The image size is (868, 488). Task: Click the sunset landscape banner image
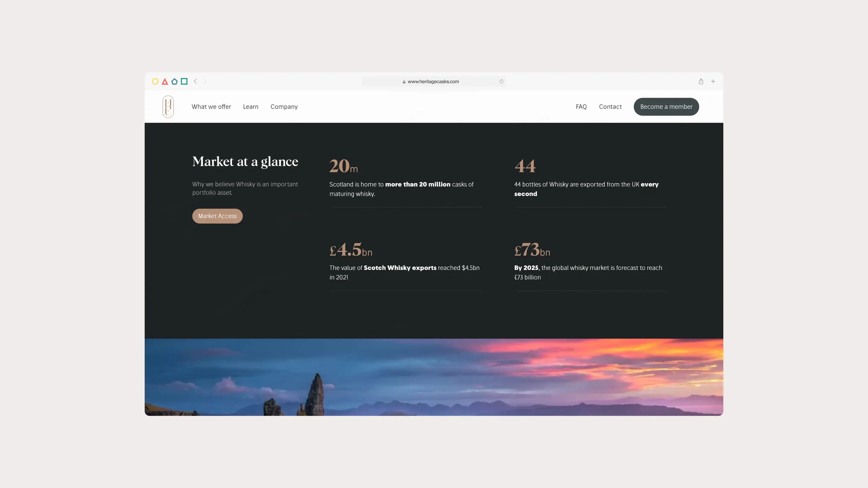click(434, 377)
